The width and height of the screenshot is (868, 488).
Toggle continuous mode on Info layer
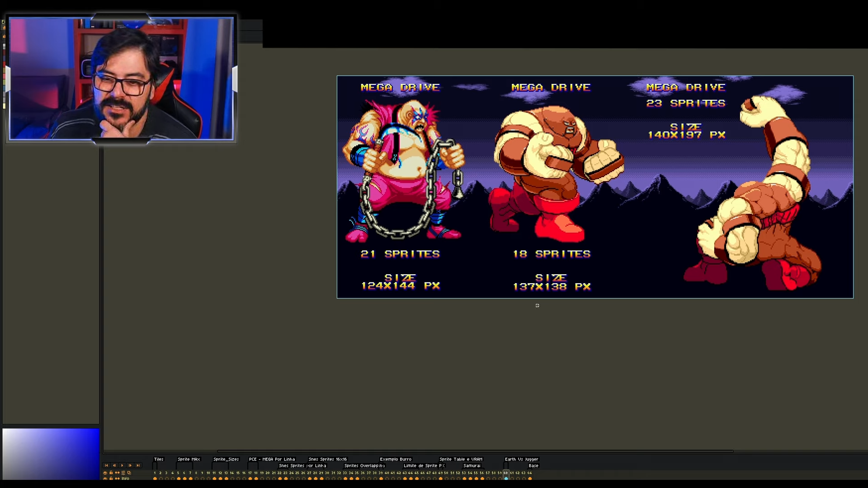point(117,479)
